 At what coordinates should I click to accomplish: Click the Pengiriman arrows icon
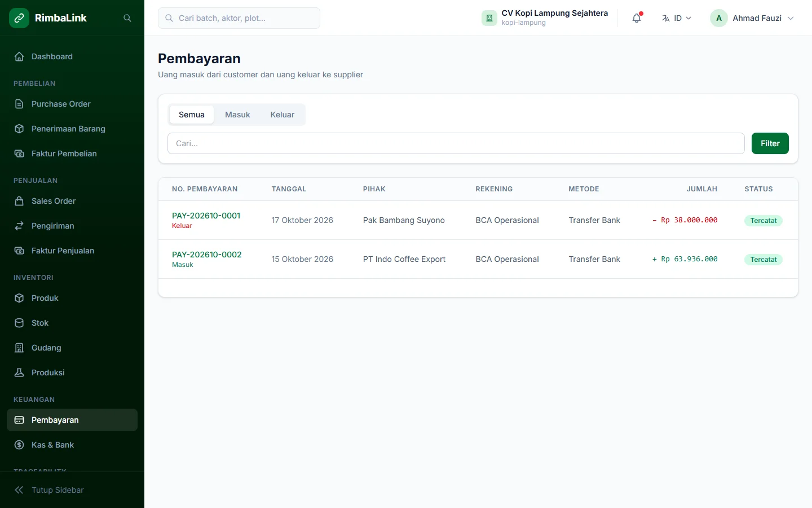pyautogui.click(x=19, y=226)
